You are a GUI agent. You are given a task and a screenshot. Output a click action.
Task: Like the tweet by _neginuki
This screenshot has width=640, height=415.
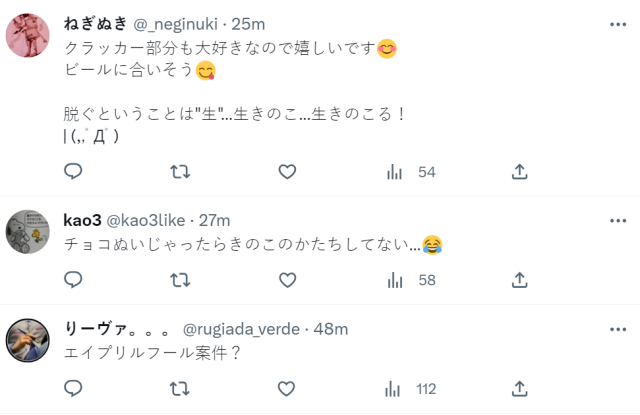[287, 172]
